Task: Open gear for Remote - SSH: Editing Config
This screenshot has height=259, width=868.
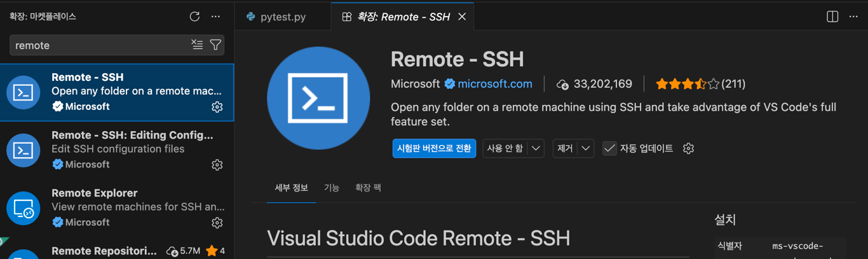Action: (217, 165)
